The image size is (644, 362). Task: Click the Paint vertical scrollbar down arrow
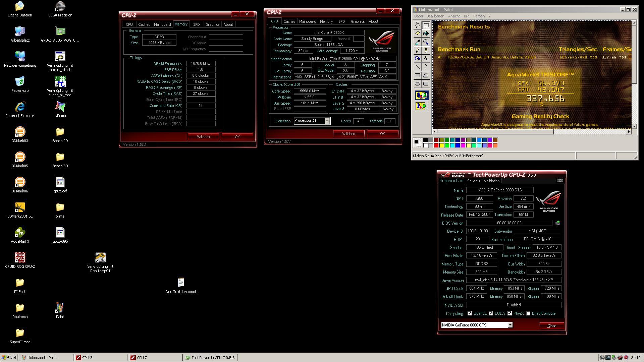(634, 126)
